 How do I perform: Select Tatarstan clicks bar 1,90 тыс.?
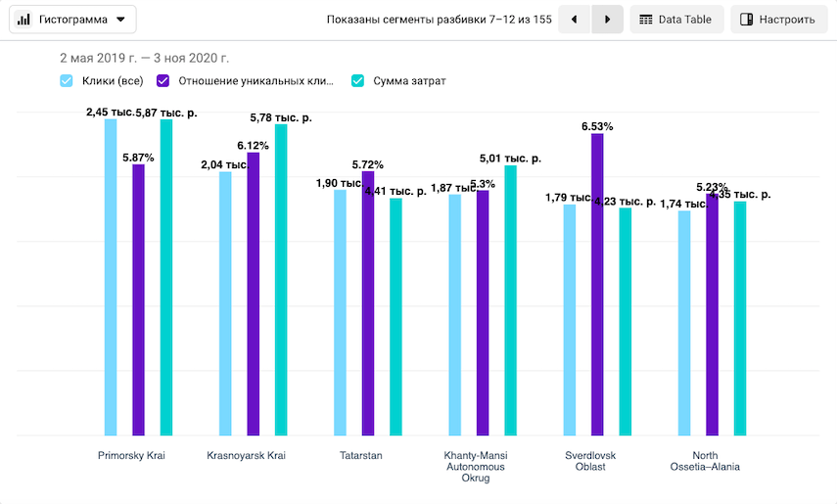click(x=340, y=313)
